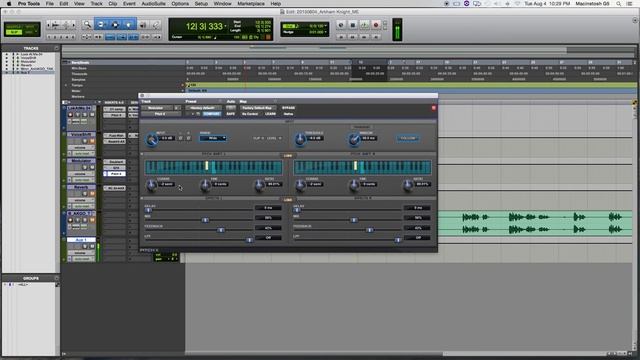This screenshot has width=640, height=360.
Task: Select the Grabber tool
Action: tap(129, 25)
